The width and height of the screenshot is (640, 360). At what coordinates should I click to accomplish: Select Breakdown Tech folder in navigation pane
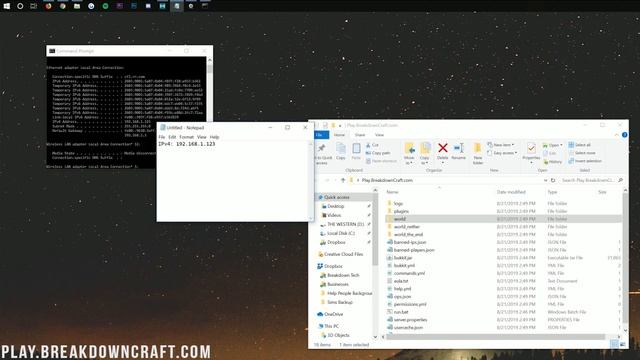point(343,275)
